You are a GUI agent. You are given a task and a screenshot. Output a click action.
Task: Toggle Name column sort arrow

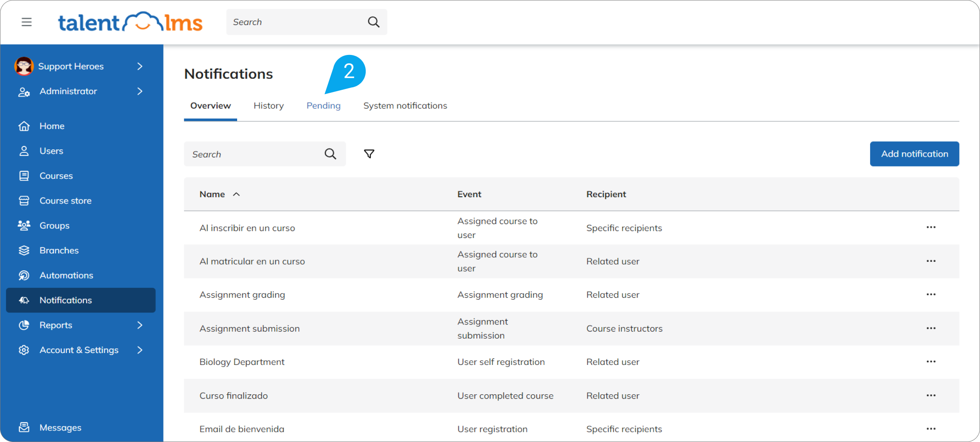click(x=236, y=194)
